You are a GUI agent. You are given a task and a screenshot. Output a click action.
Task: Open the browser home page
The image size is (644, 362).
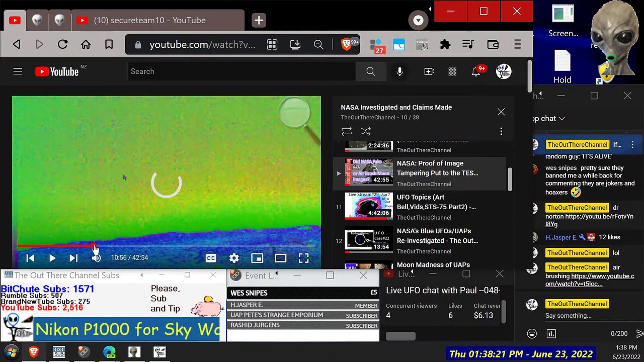click(86, 45)
